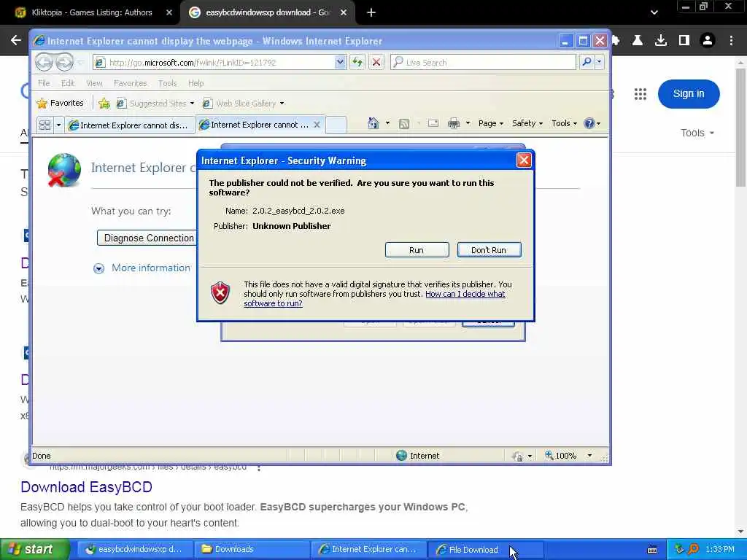747x560 pixels.
Task: Switch to Kliktopia Games Listing Chrome tab
Action: click(92, 12)
